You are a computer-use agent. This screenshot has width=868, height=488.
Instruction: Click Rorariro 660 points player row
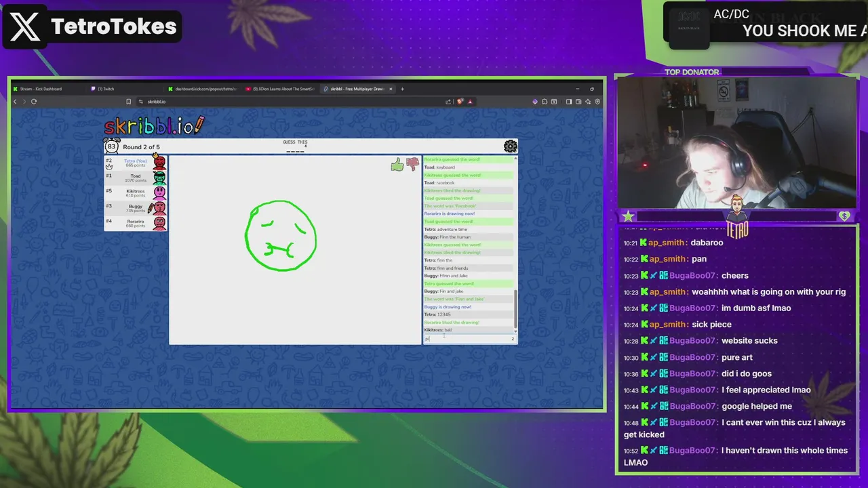click(136, 223)
